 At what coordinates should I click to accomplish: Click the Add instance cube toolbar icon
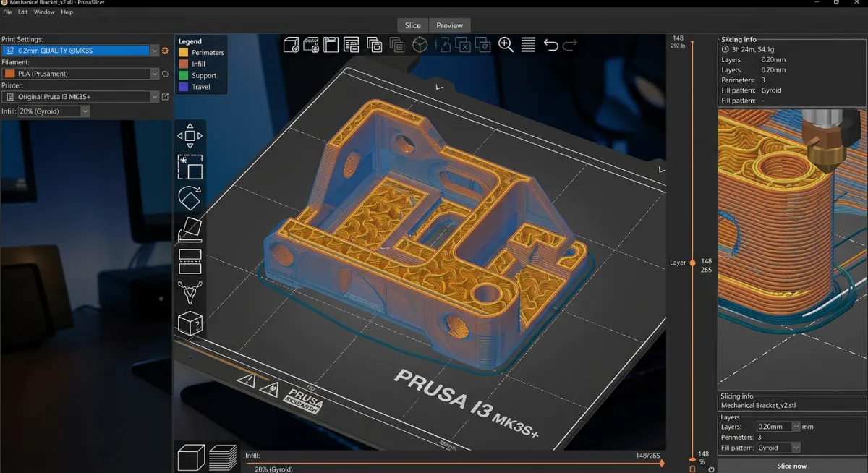pyautogui.click(x=420, y=45)
